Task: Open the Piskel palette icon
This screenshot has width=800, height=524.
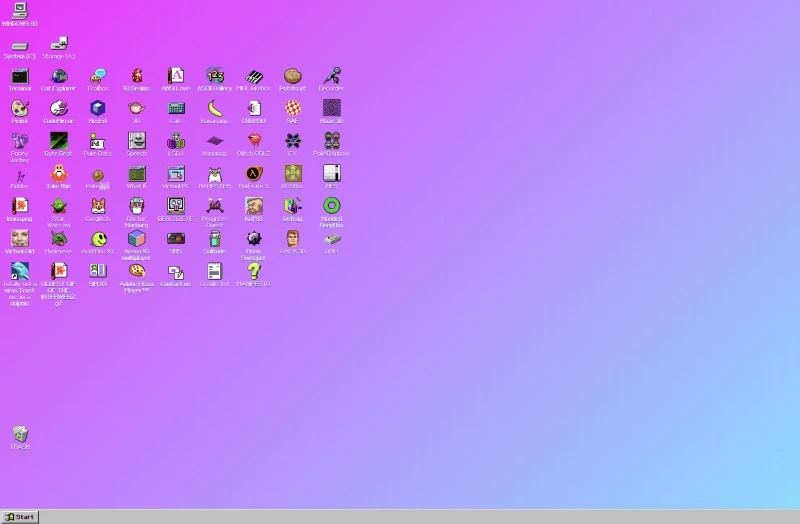Action: pos(19,108)
